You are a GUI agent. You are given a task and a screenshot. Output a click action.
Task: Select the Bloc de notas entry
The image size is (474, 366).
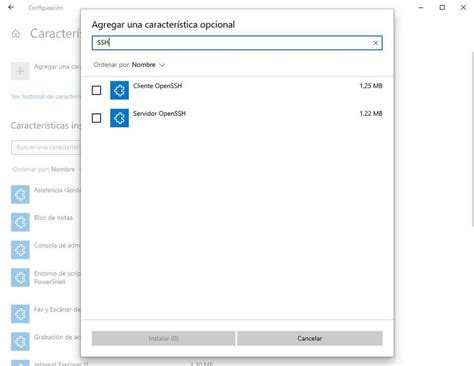point(53,218)
